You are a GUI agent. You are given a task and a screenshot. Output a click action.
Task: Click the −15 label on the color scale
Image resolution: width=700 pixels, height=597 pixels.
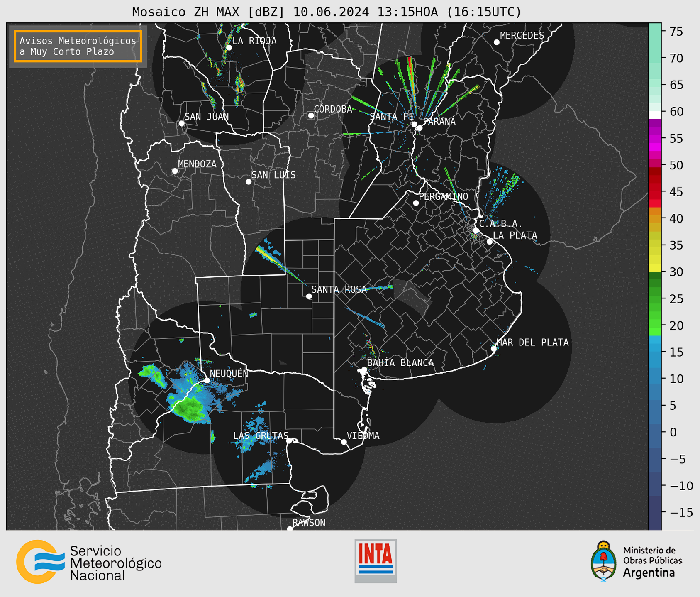(x=681, y=512)
